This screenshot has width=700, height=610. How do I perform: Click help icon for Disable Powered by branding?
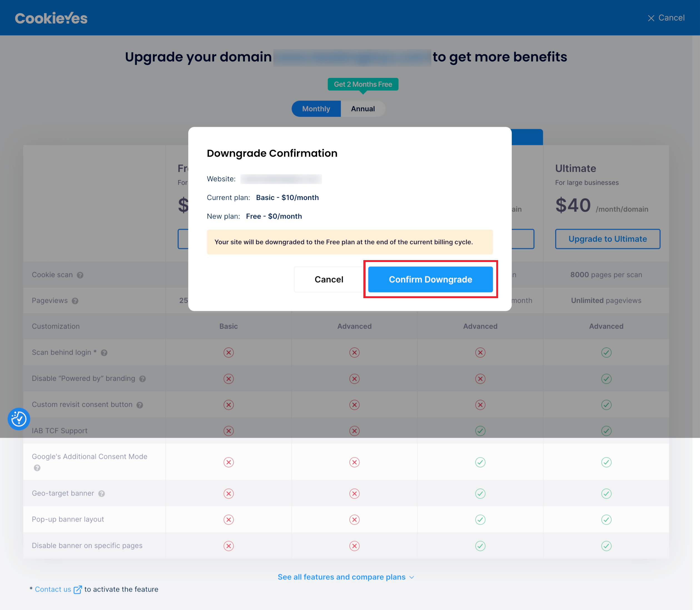click(x=143, y=379)
